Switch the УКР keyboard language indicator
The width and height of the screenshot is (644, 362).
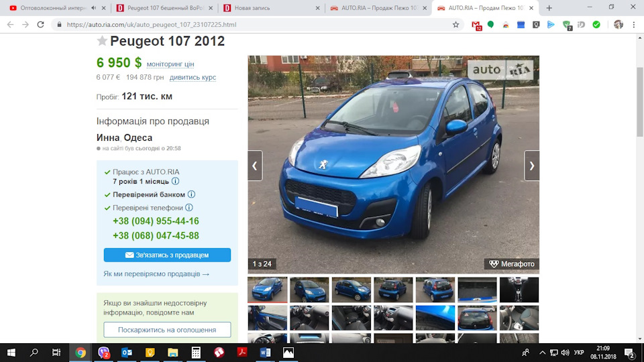point(579,353)
